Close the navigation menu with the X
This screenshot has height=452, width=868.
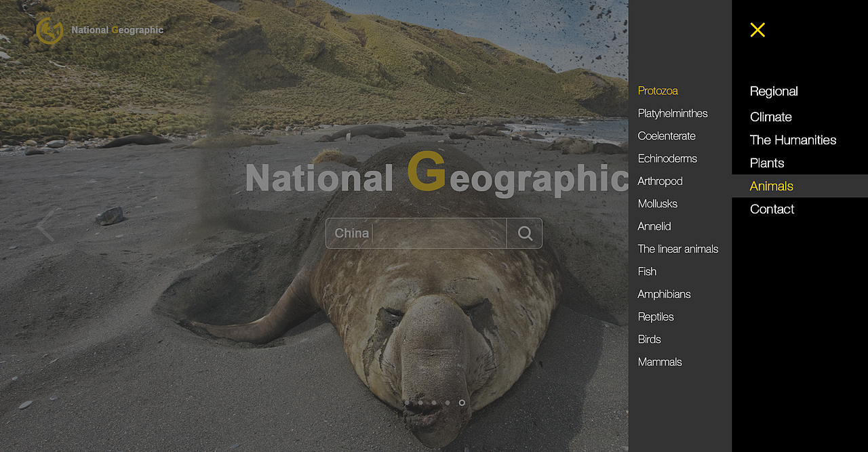[x=757, y=30]
